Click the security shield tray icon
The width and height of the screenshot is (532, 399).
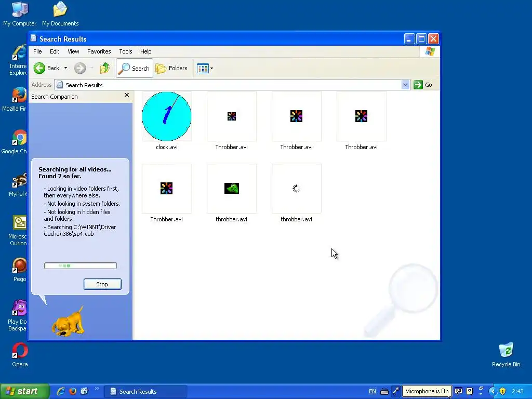click(x=503, y=392)
